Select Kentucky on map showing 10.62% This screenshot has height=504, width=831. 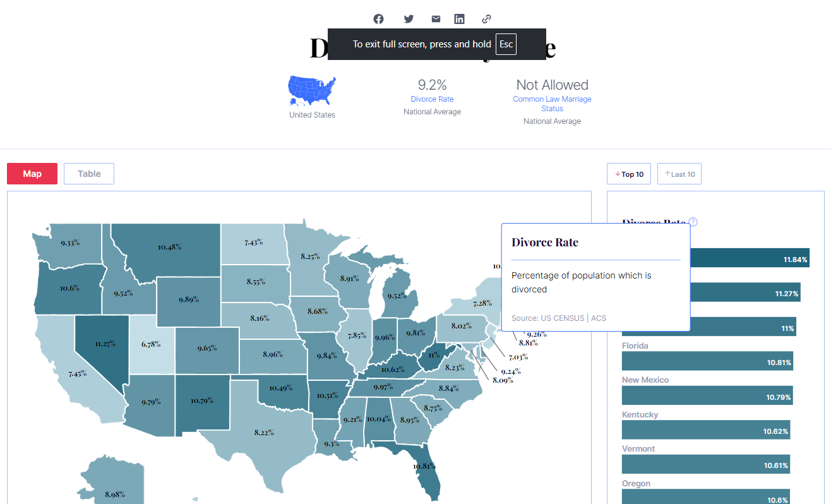(392, 369)
